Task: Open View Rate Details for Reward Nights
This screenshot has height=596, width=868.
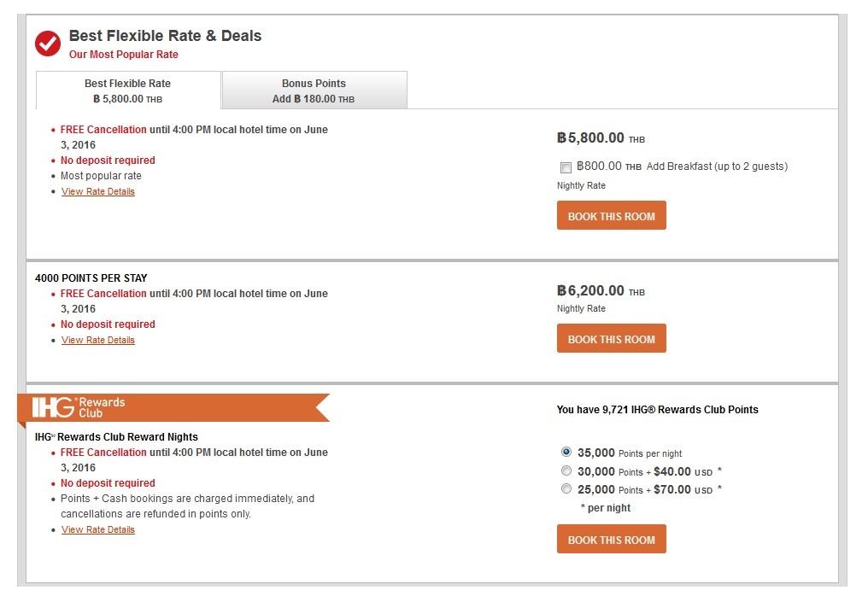Action: [x=98, y=530]
